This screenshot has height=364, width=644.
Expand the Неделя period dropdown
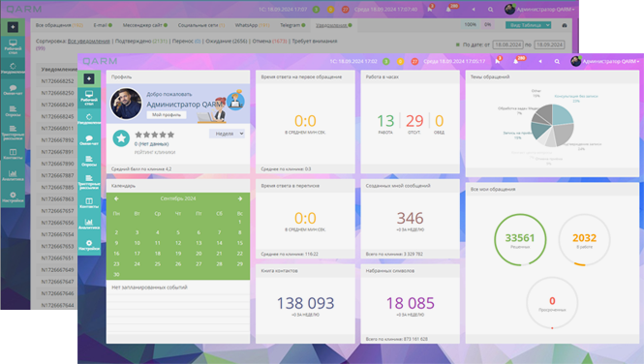click(x=227, y=134)
